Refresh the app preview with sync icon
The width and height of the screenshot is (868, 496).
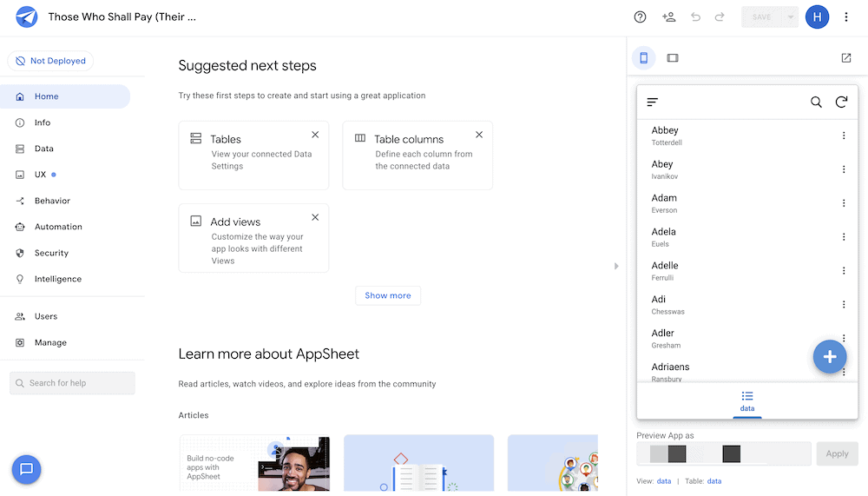(841, 102)
